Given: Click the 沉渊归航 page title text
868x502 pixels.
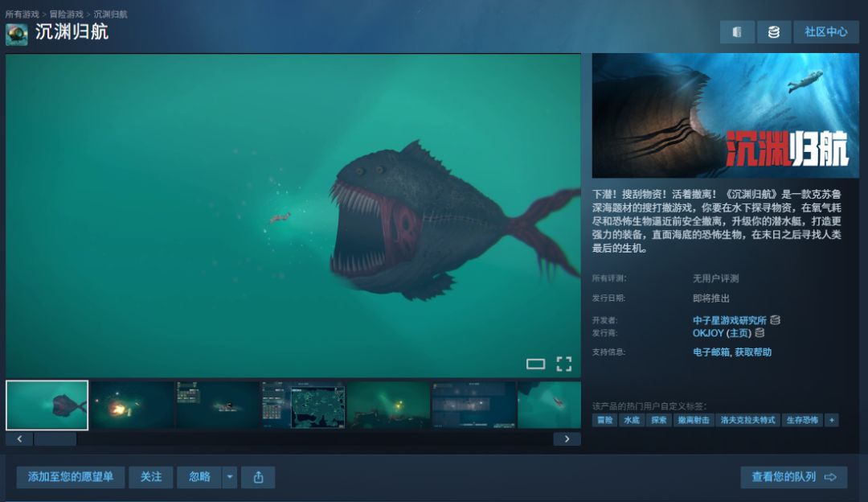Looking at the screenshot, I should tap(72, 32).
